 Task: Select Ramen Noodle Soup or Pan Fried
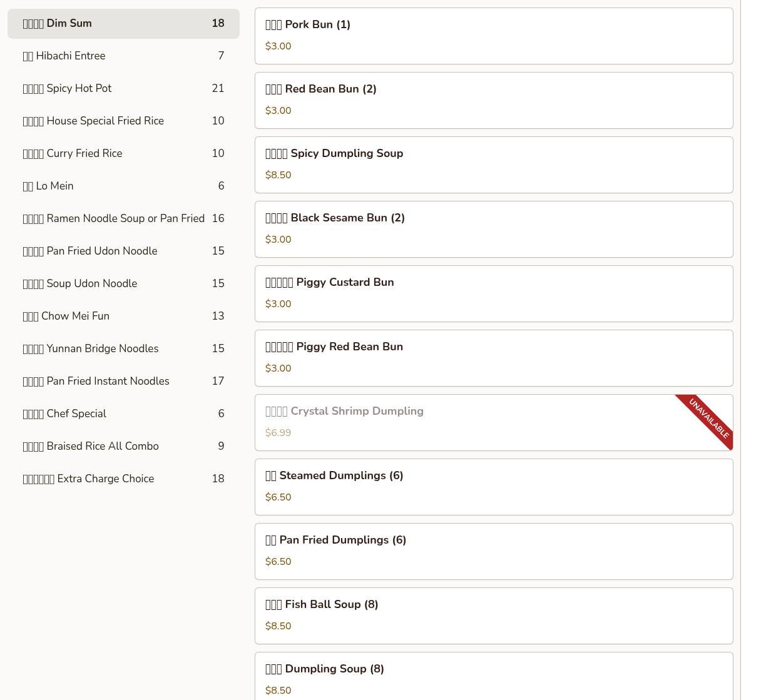tap(123, 218)
